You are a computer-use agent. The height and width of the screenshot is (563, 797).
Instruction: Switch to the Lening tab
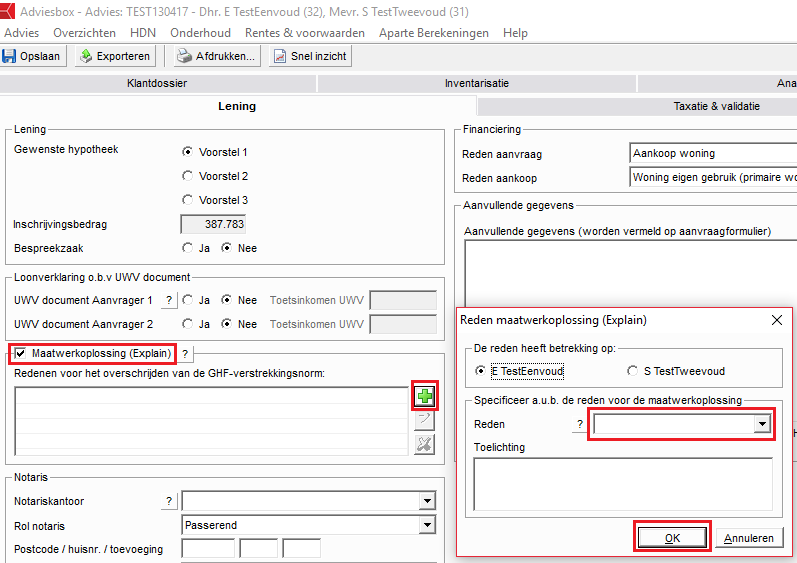coord(237,106)
